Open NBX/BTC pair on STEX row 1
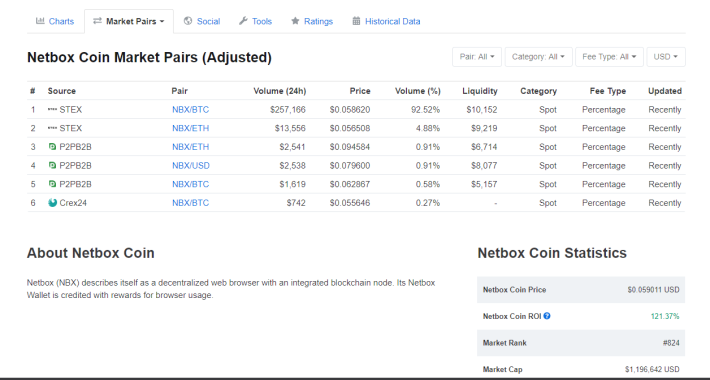Viewport: 710px width, 380px height. coord(191,110)
